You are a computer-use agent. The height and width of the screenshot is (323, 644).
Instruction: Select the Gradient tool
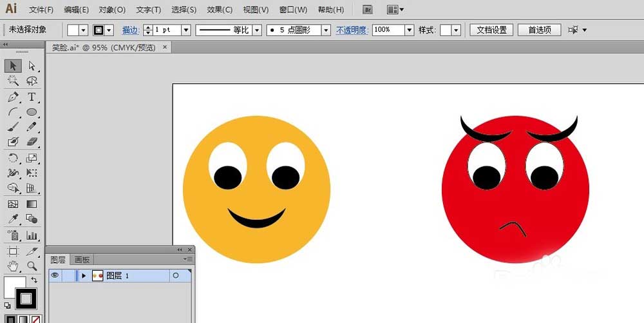click(32, 204)
